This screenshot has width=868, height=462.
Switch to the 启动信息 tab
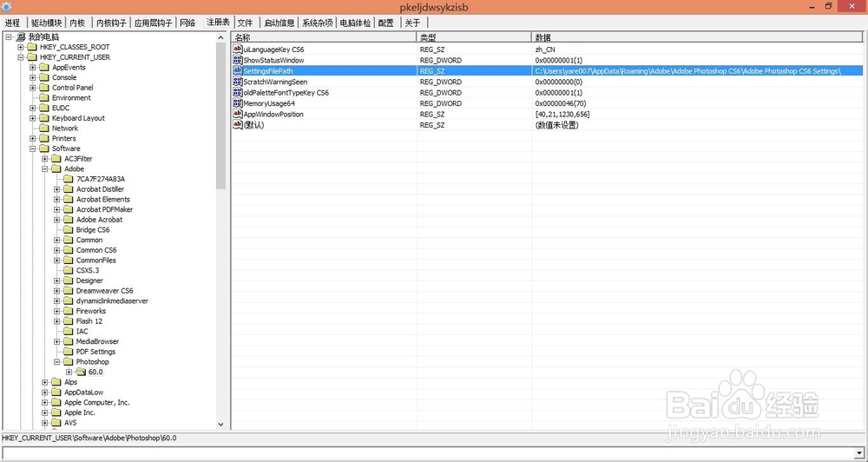click(279, 23)
